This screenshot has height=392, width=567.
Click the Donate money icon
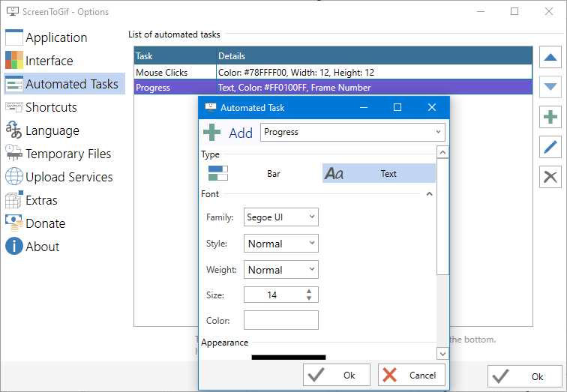pos(14,223)
